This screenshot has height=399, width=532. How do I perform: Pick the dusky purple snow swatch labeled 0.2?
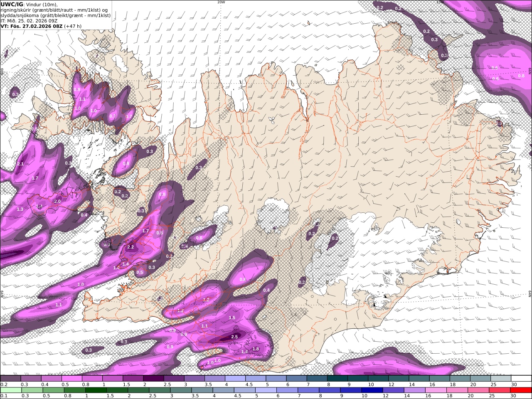coord(10,378)
